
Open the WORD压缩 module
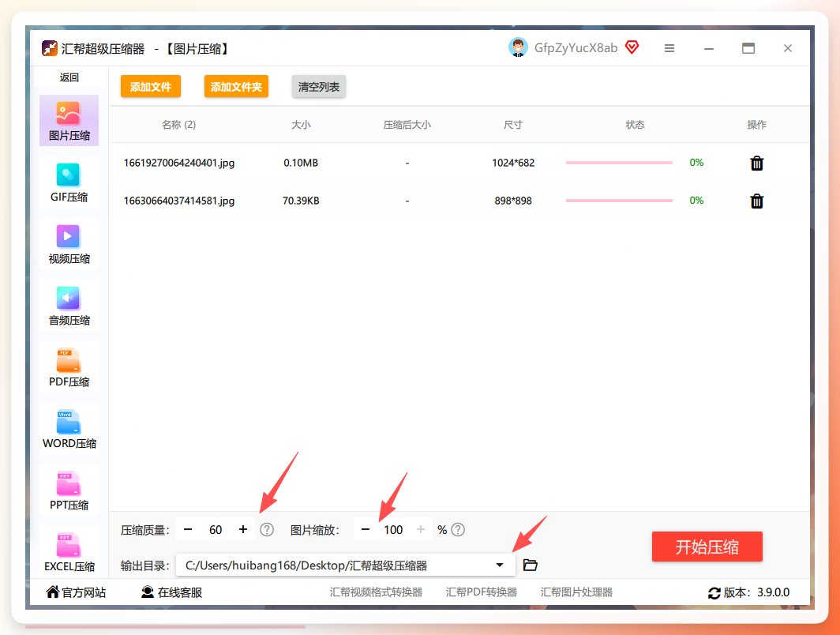pos(69,429)
